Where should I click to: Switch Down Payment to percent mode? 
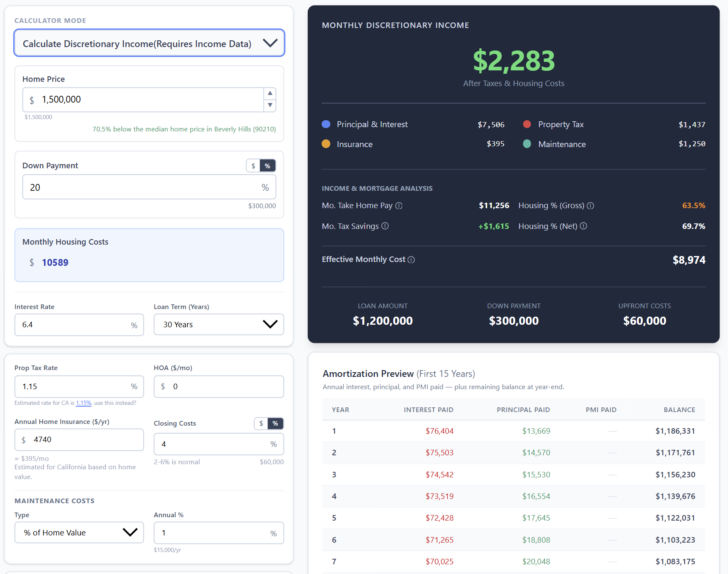coord(267,166)
